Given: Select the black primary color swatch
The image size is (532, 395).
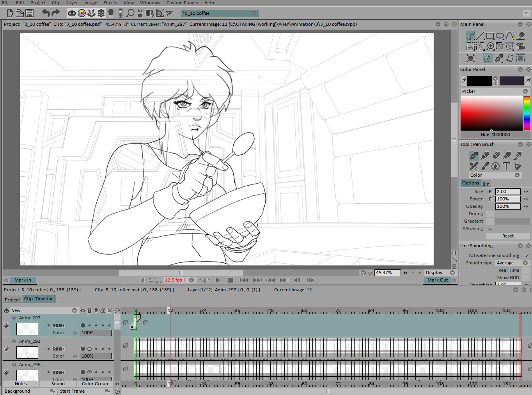Looking at the screenshot, I should 479,81.
